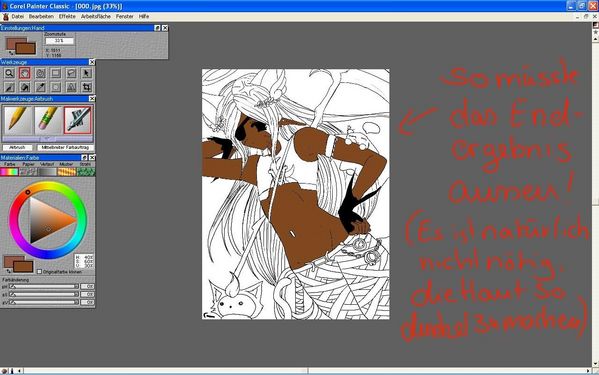Viewport: 599px width, 375px height.
Task: Close the Materialien Farbe panel
Action: click(92, 158)
